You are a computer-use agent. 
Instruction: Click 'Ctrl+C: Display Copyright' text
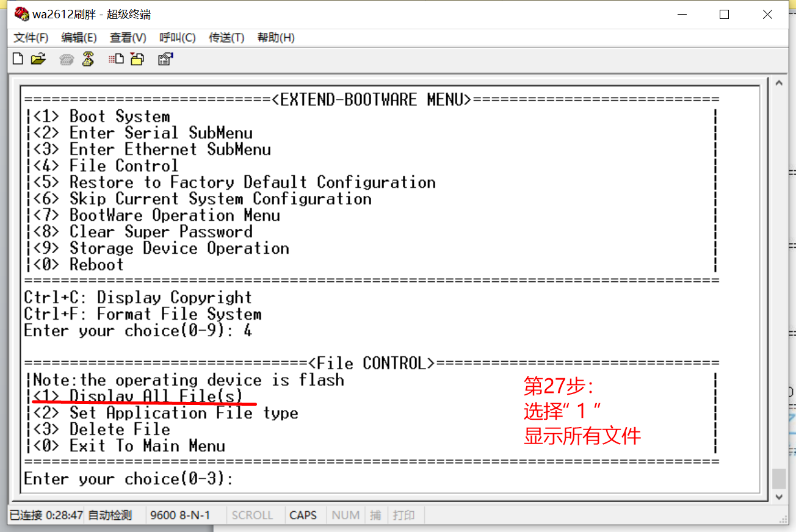pyautogui.click(x=138, y=298)
